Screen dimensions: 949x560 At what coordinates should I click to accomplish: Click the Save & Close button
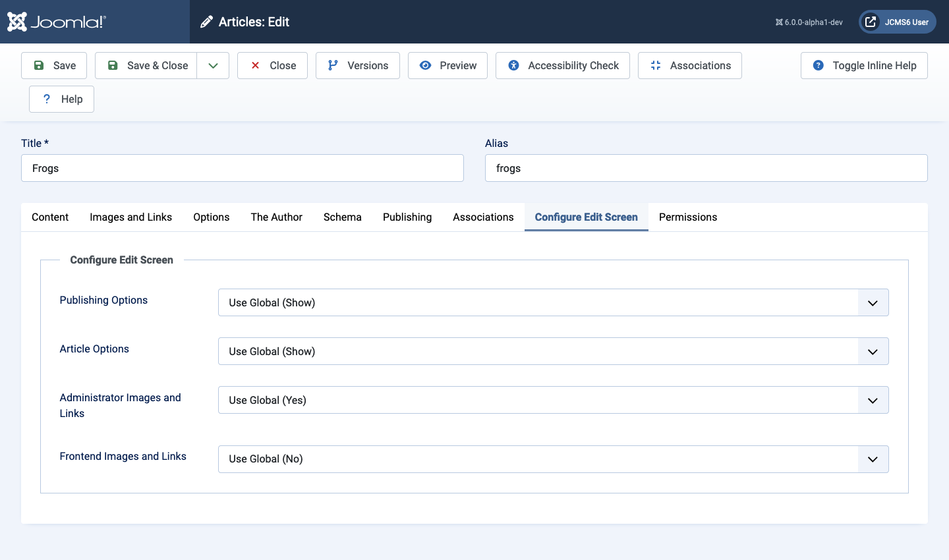[157, 65]
